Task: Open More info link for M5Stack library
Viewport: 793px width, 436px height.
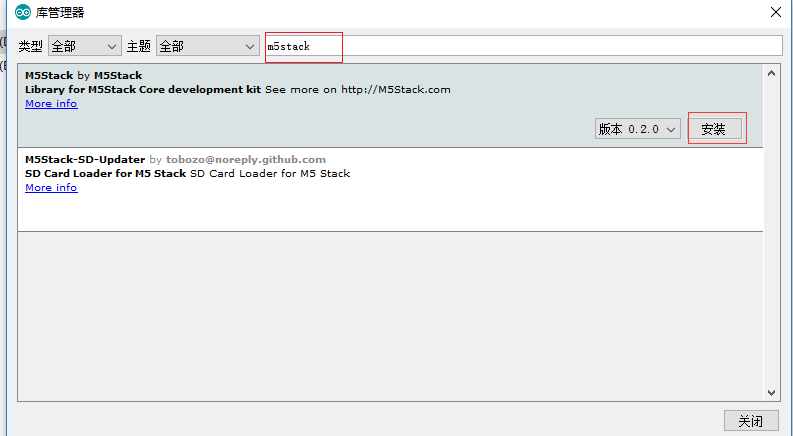Action: click(x=51, y=104)
